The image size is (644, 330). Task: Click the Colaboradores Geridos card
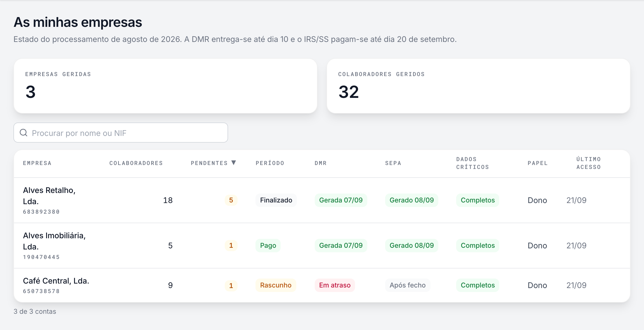[479, 86]
